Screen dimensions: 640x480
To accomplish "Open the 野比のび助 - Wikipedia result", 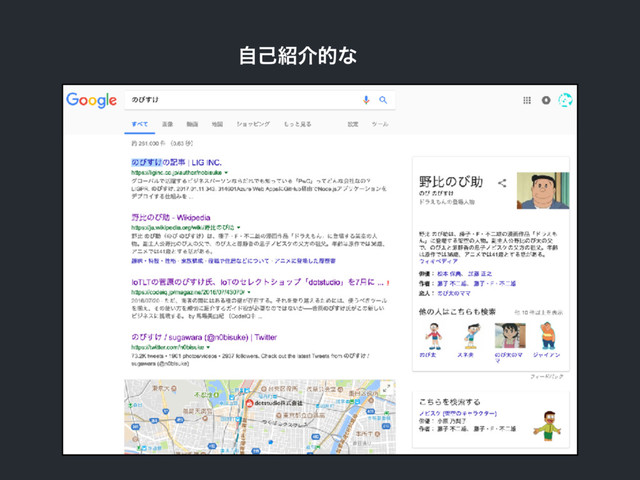I will click(x=171, y=218).
